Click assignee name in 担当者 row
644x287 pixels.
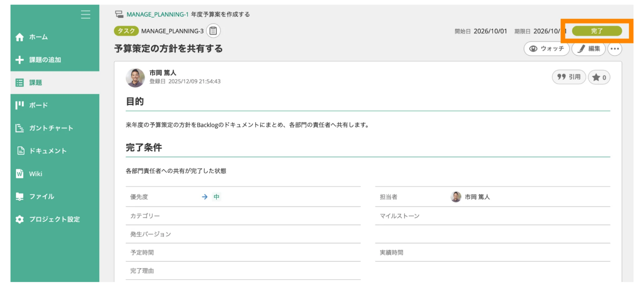(477, 197)
